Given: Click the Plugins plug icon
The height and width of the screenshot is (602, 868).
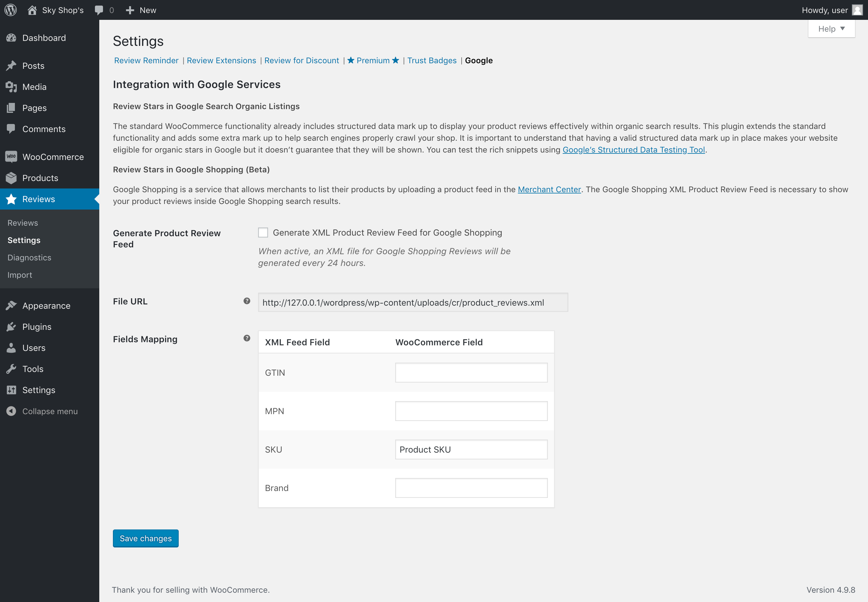Looking at the screenshot, I should (11, 327).
